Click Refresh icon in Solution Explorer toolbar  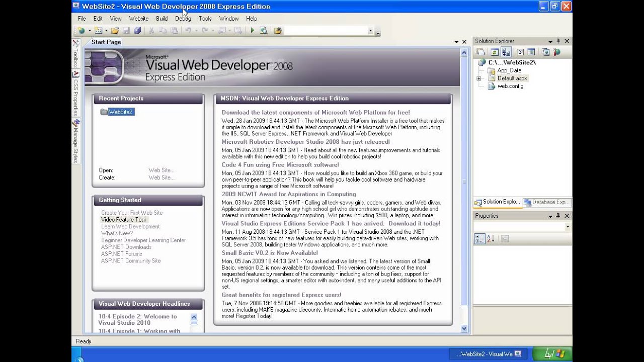494,52
